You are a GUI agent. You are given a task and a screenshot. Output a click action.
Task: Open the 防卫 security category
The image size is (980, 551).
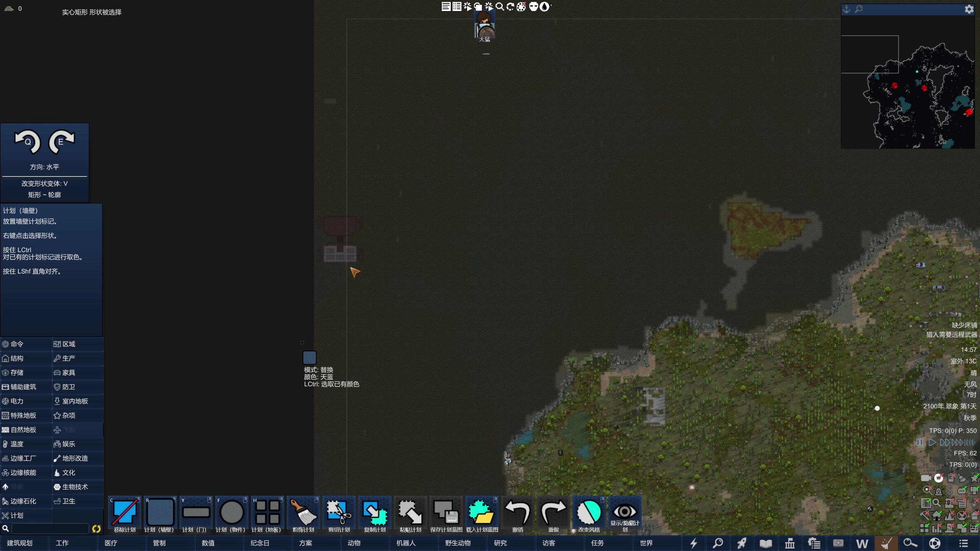click(78, 387)
